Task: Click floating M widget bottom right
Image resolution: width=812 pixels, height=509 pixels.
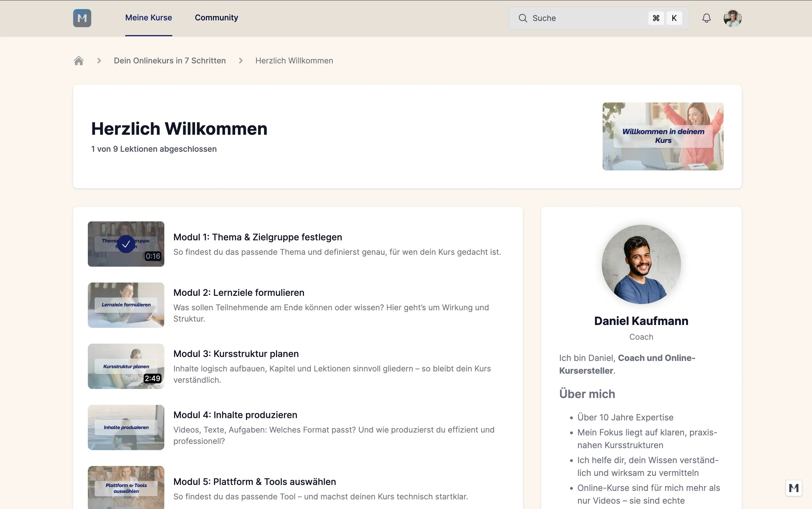Action: click(x=794, y=488)
